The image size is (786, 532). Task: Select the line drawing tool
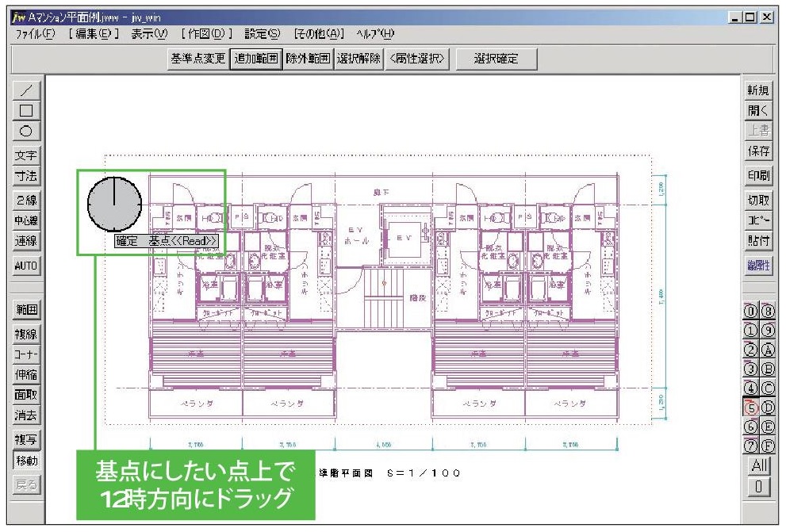tap(26, 91)
